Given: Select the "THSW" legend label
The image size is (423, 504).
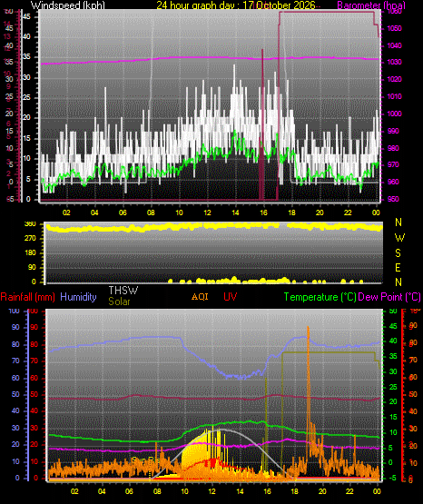Looking at the screenshot, I should pyautogui.click(x=123, y=291).
